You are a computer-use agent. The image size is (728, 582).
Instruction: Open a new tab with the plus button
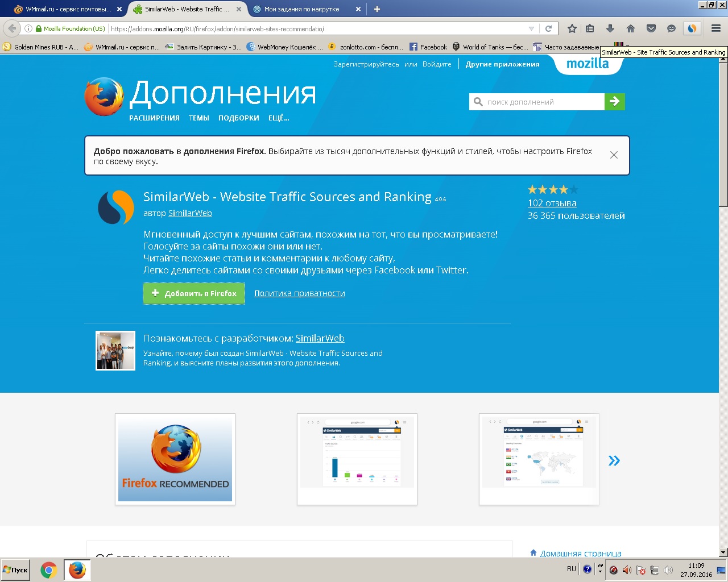tap(377, 9)
